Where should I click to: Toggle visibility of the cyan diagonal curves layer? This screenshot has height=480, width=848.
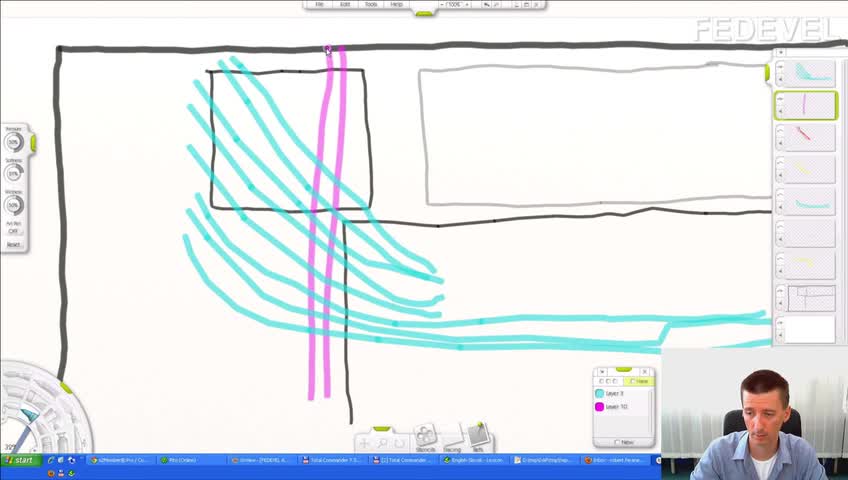click(x=780, y=67)
